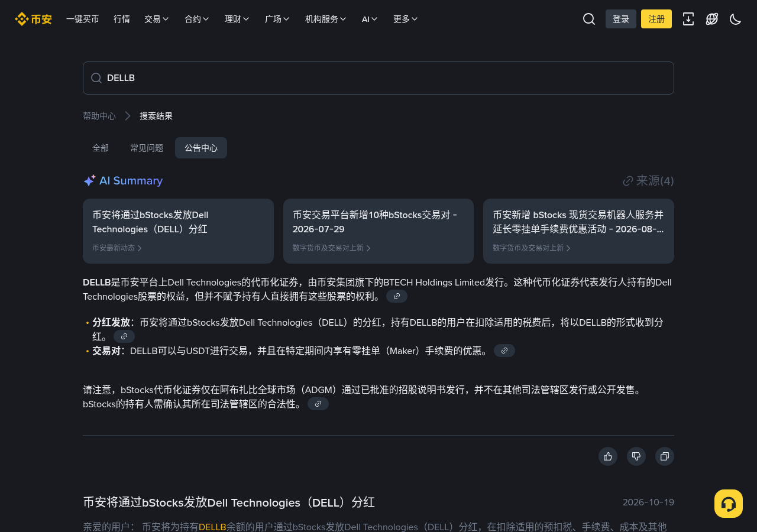Click highlighted DELLB keyword in article preview
Image resolution: width=757 pixels, height=532 pixels.
[212, 527]
